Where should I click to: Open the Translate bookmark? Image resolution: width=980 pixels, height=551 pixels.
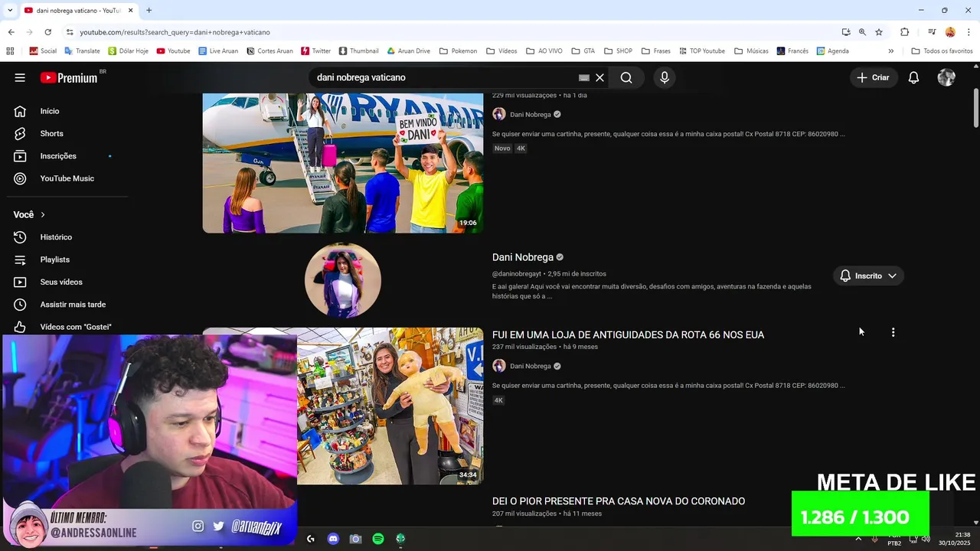(82, 51)
